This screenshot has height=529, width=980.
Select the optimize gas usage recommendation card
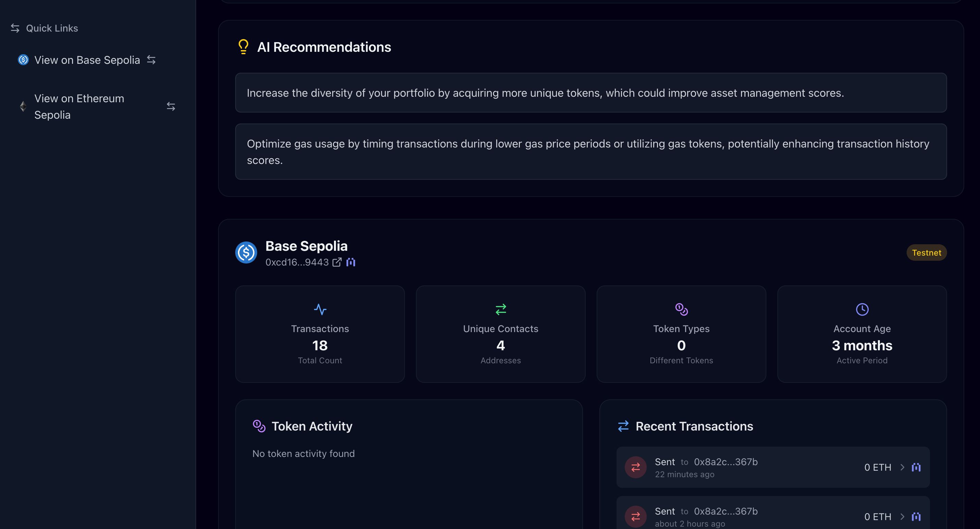pos(591,152)
